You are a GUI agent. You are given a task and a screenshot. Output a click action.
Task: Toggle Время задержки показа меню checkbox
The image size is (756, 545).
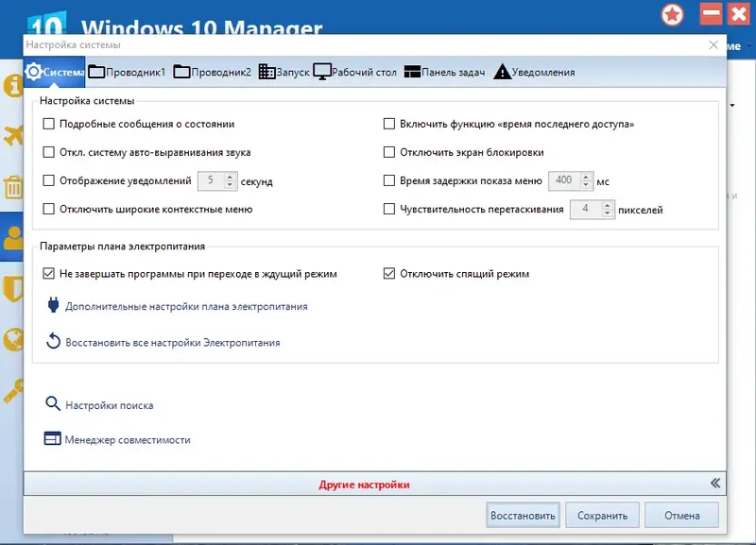[389, 180]
